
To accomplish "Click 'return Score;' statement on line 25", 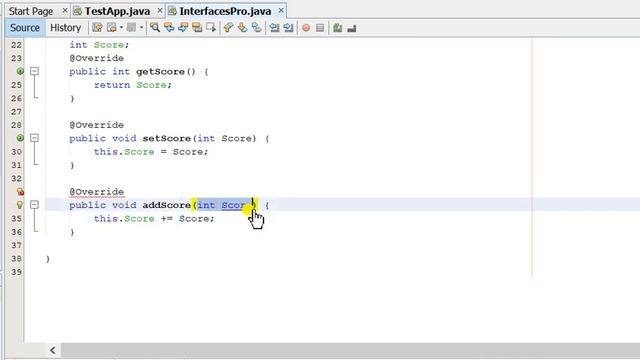I will click(133, 85).
